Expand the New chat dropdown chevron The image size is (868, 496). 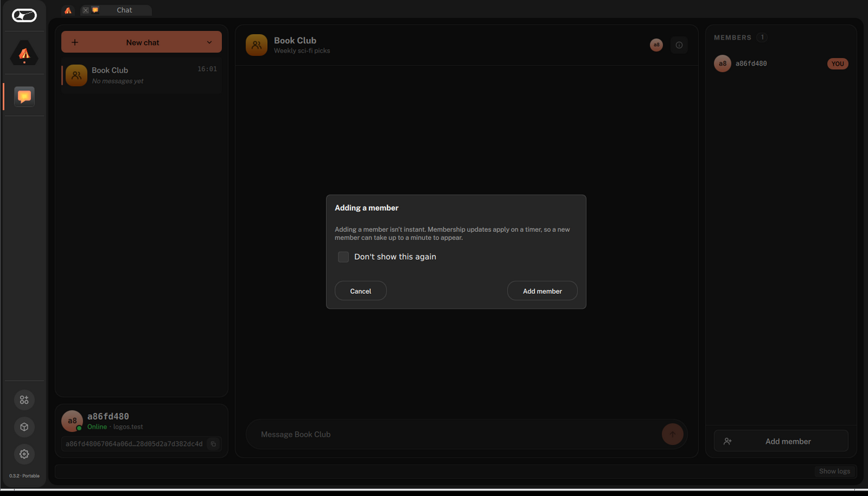click(x=209, y=42)
